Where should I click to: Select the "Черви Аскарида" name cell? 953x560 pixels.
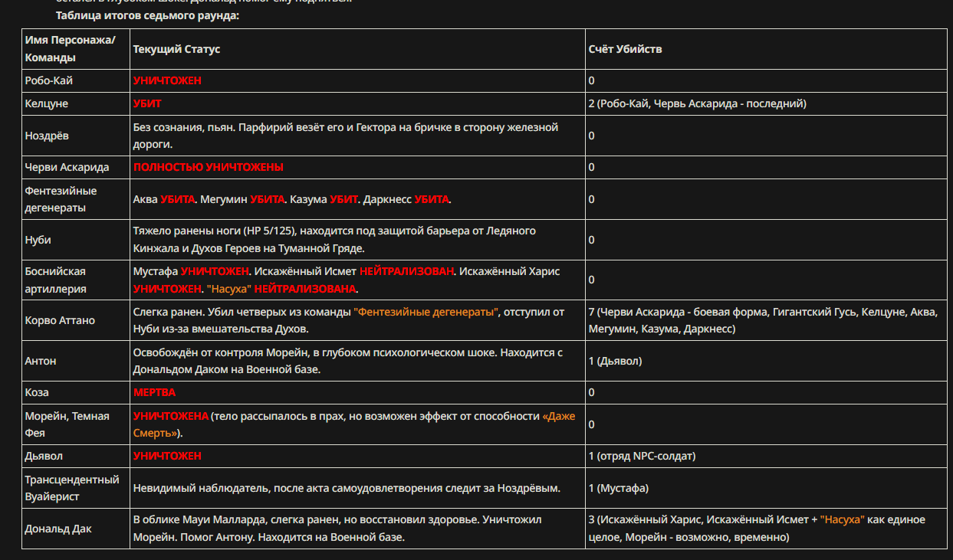pos(76,167)
